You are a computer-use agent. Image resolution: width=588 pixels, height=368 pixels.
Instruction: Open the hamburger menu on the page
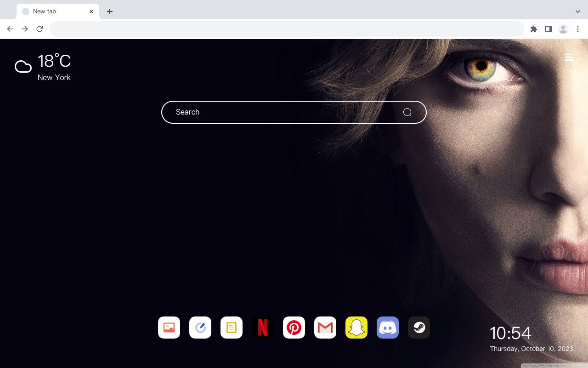pos(569,57)
